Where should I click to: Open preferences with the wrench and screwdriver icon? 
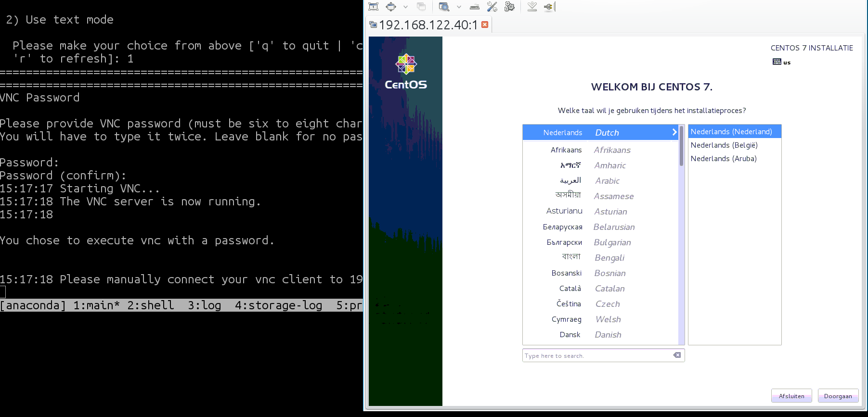(x=492, y=7)
